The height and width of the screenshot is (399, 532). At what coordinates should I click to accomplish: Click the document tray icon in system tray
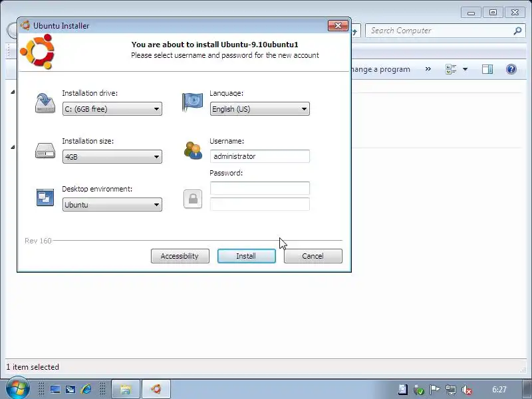click(x=403, y=390)
